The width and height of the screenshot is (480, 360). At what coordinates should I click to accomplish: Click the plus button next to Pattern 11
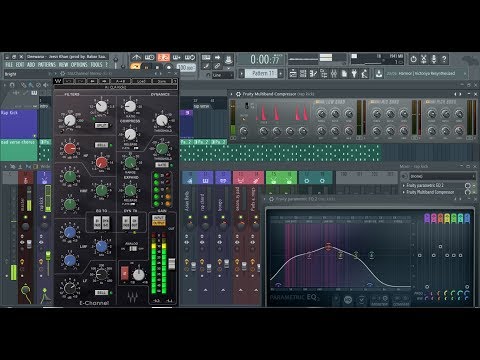point(281,73)
